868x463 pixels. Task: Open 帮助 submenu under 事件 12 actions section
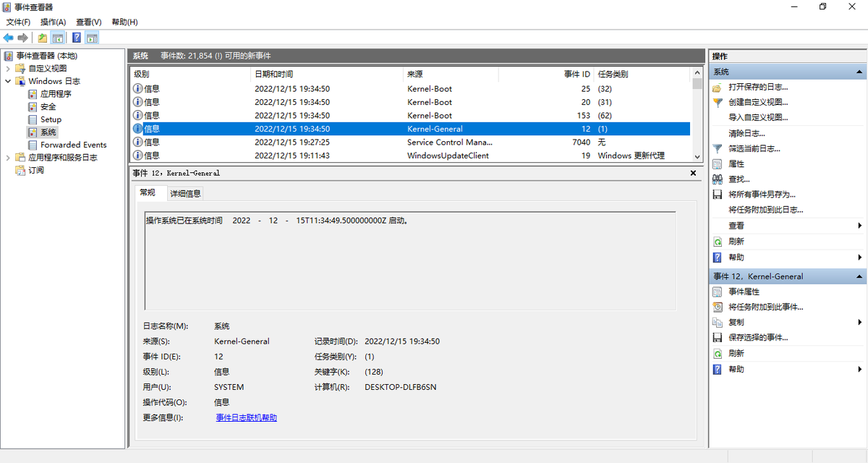pos(859,369)
